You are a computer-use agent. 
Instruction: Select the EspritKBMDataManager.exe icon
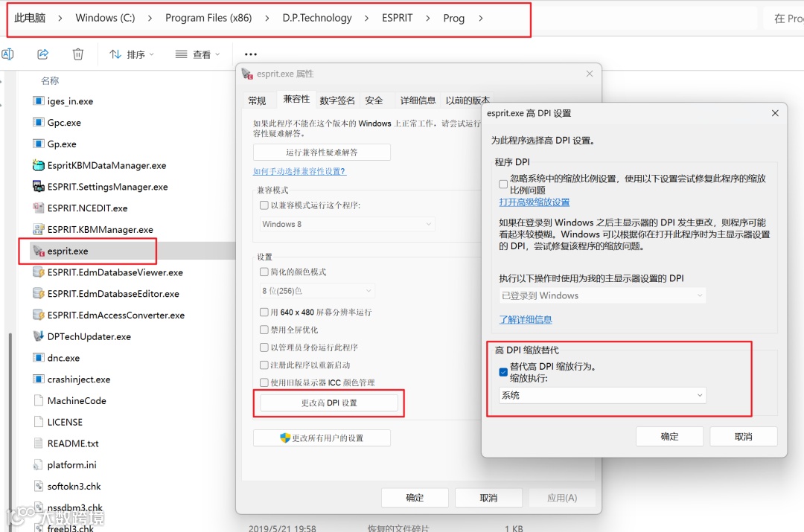(39, 165)
